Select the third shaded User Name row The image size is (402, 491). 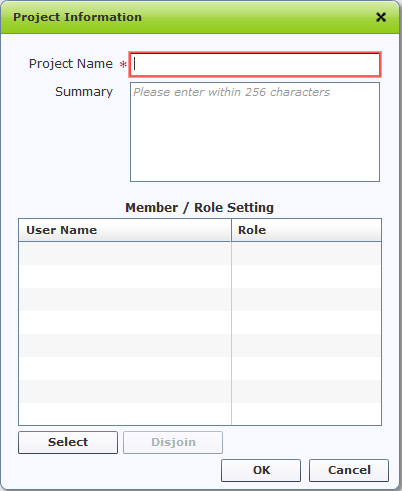click(x=125, y=345)
